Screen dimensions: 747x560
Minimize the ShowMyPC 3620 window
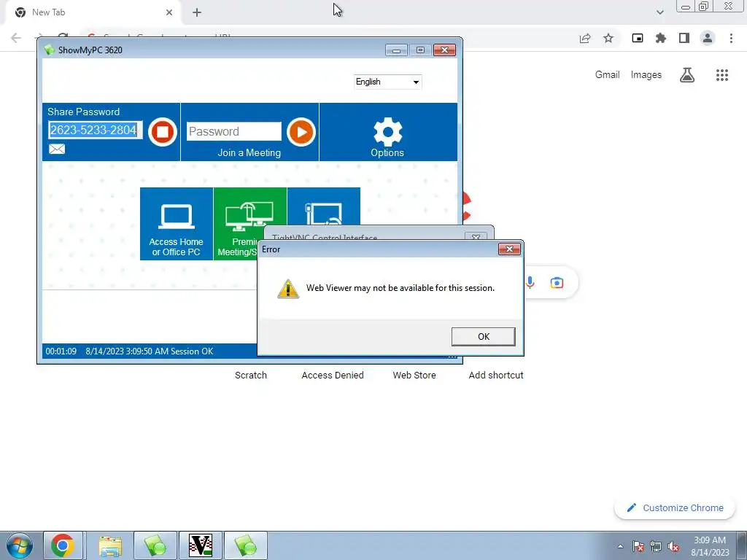point(396,50)
